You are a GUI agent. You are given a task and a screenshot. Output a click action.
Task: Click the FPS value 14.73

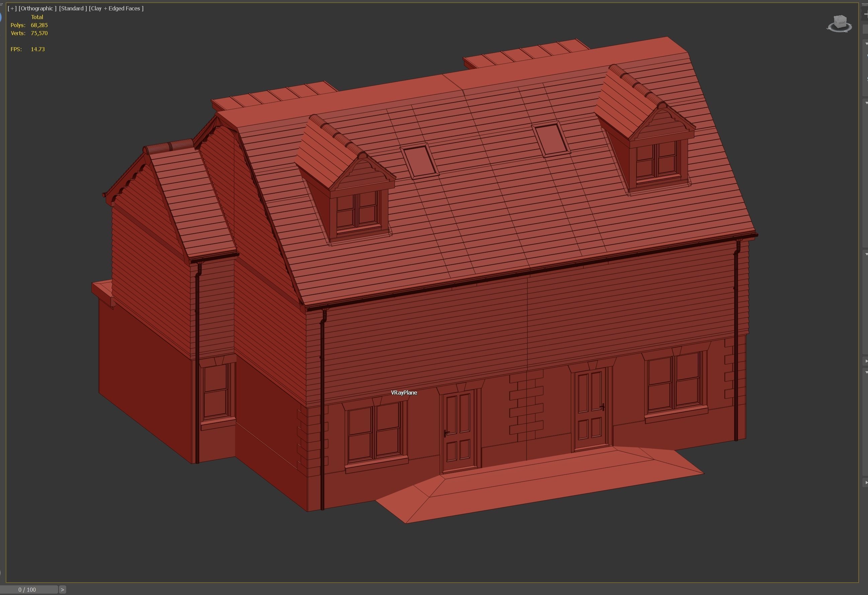coord(38,49)
